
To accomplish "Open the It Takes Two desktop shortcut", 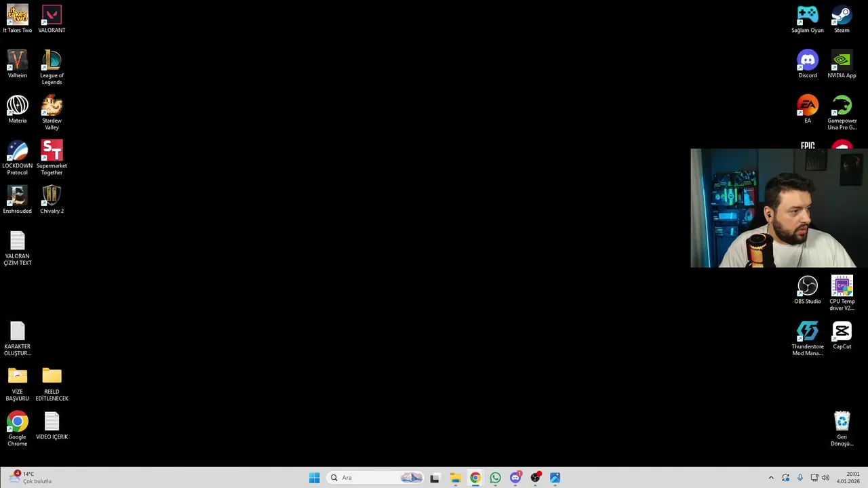I will (18, 19).
